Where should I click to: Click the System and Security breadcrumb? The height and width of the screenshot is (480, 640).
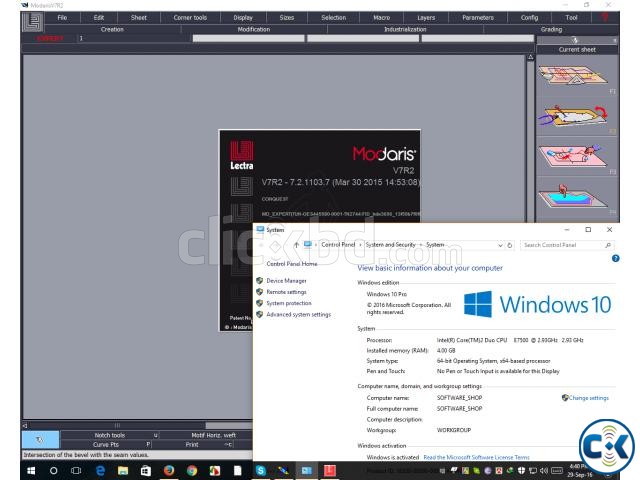tap(390, 245)
